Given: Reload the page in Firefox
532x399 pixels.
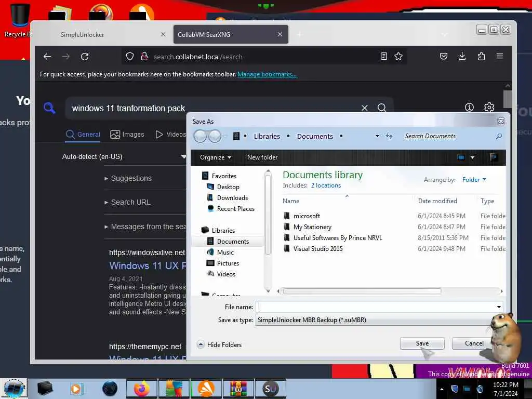Looking at the screenshot, I should click(x=85, y=57).
